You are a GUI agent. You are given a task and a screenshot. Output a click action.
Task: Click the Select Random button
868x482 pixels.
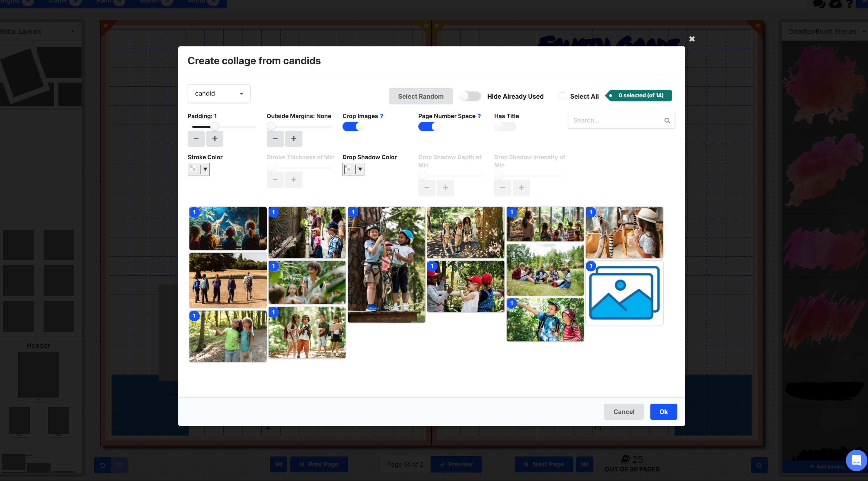[421, 96]
